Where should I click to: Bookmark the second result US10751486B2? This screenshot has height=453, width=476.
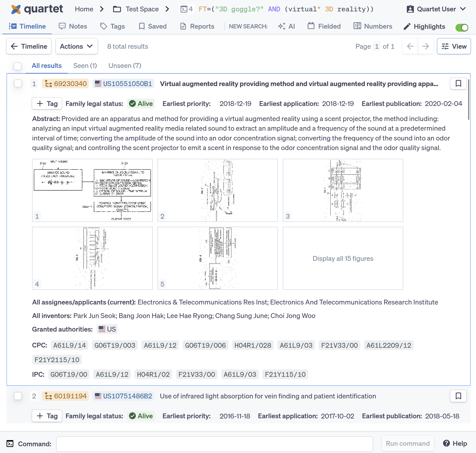tap(458, 396)
